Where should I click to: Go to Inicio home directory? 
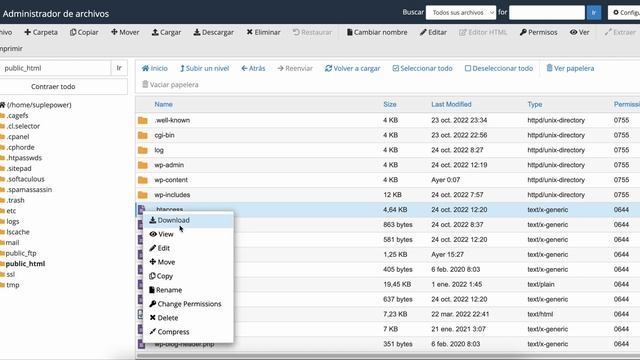(x=155, y=69)
